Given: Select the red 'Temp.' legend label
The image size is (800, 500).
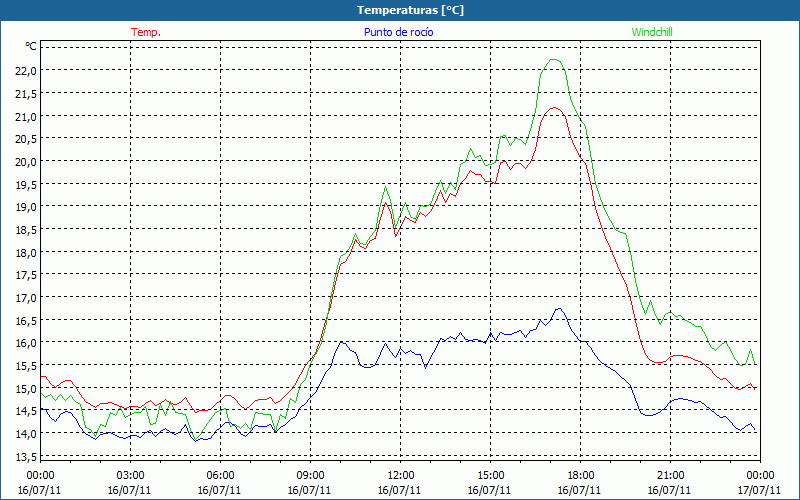Looking at the screenshot, I should (x=146, y=32).
